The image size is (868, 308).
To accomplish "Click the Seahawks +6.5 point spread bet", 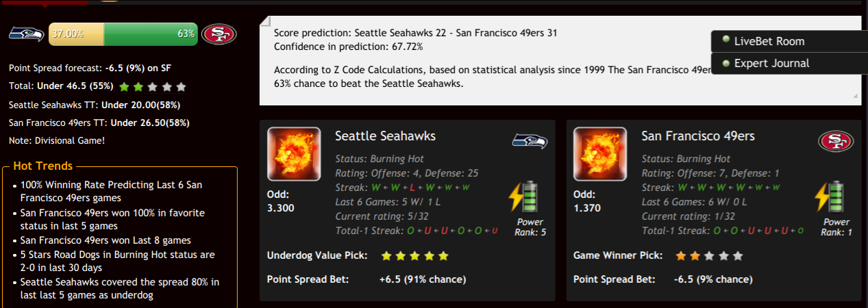I will [x=423, y=279].
